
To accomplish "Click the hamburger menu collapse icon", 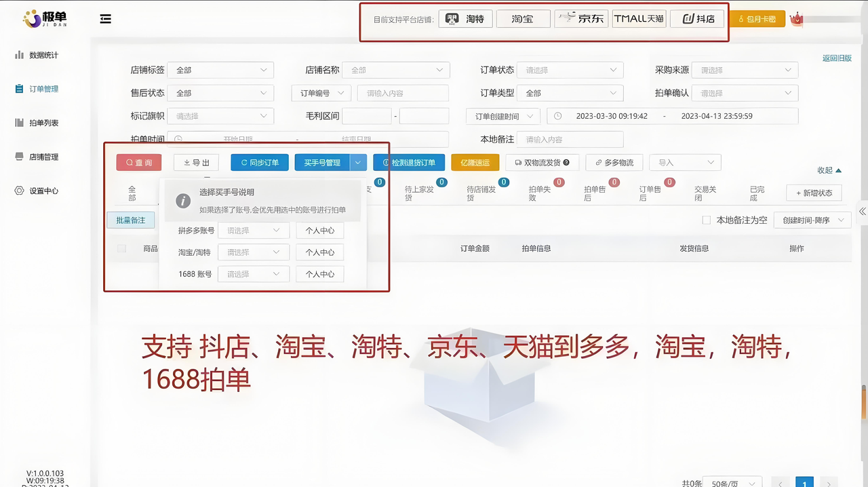I will (105, 19).
